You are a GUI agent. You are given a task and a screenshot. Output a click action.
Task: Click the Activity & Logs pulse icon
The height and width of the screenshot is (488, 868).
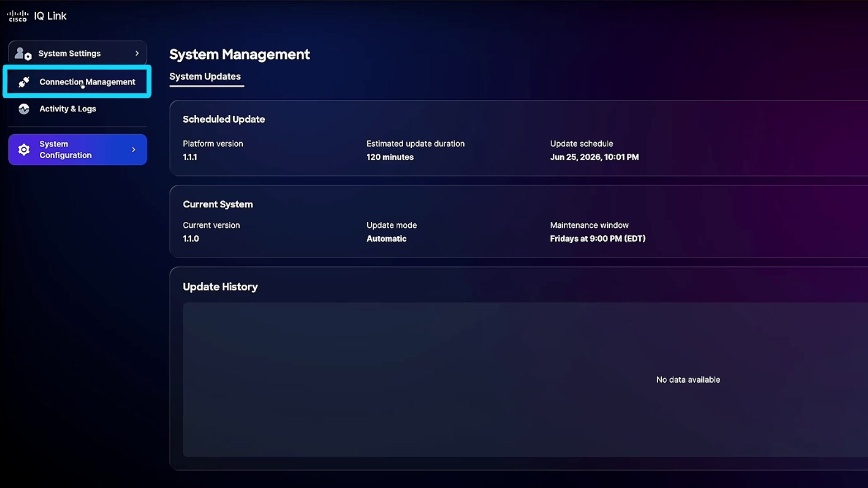[x=24, y=109]
